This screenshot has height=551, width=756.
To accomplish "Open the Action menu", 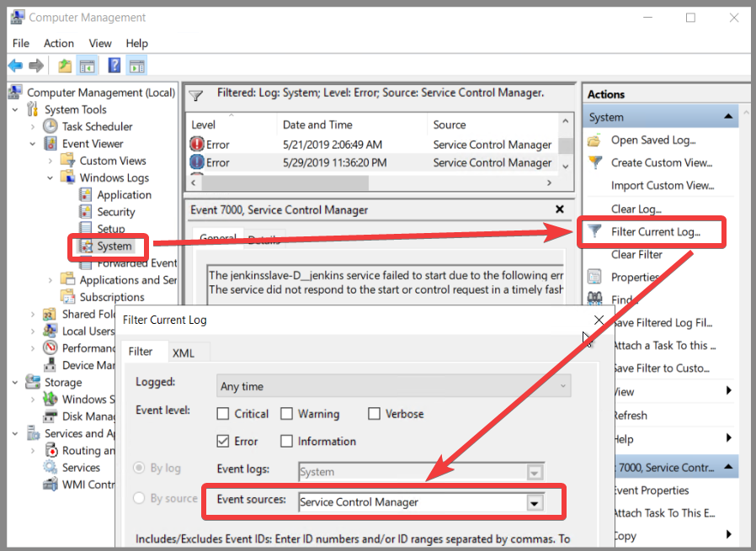I will tap(59, 43).
